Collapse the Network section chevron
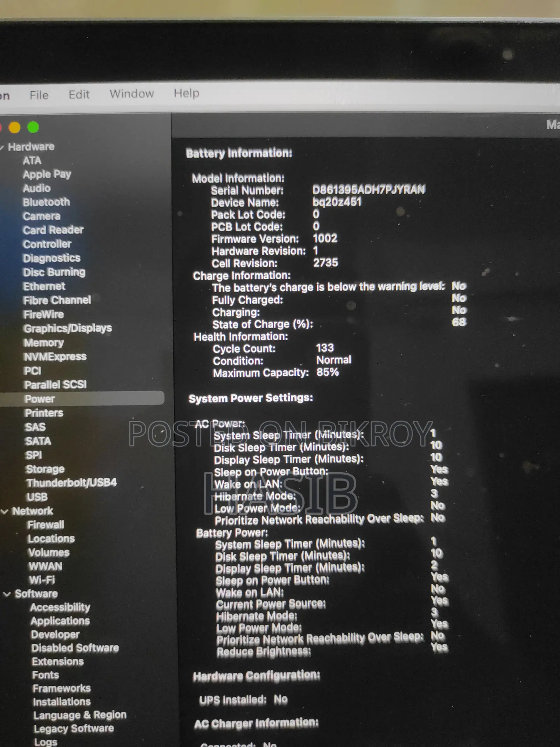 pos(5,511)
